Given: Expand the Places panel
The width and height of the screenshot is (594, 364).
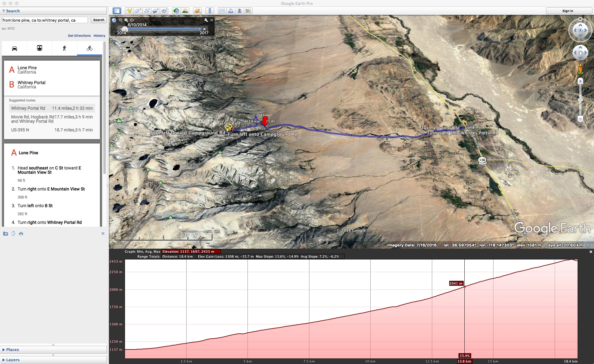Looking at the screenshot, I should (12, 349).
